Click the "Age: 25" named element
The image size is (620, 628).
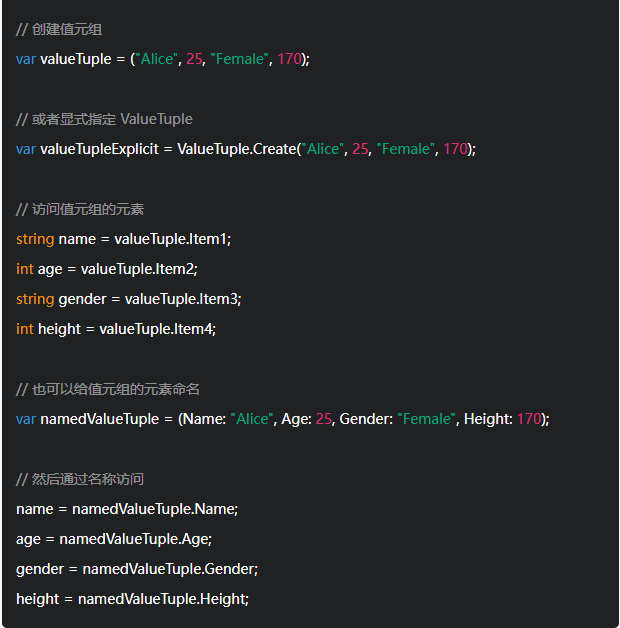pos(306,419)
